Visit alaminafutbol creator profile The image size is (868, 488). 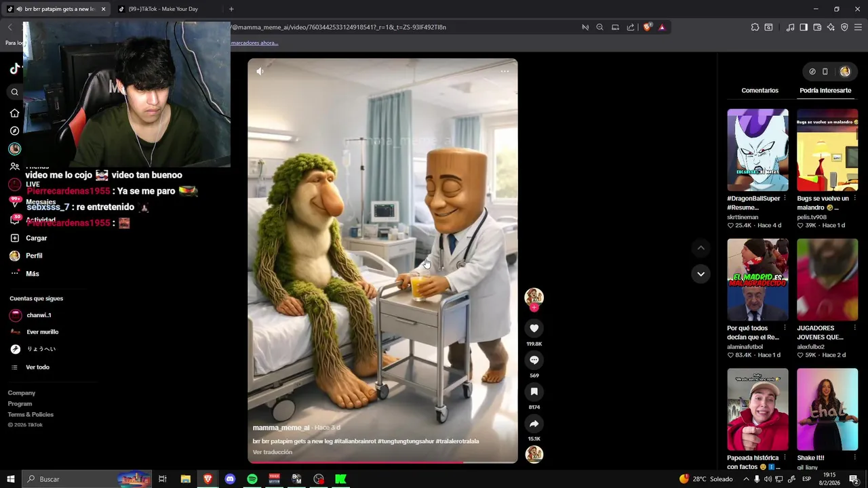745,346
